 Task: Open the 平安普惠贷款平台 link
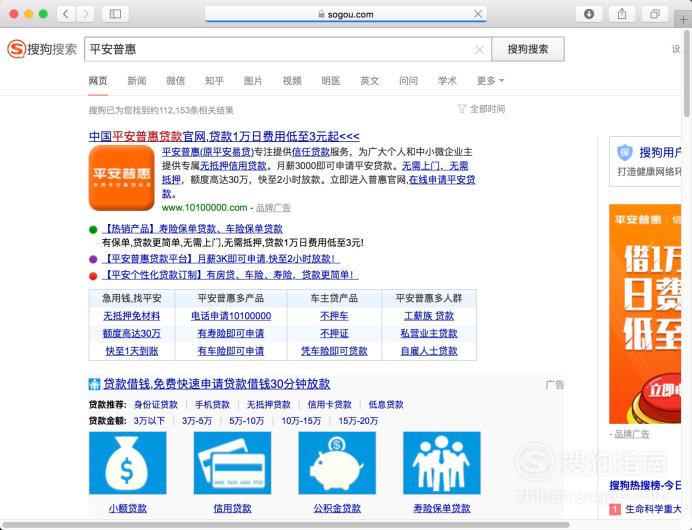click(221, 259)
